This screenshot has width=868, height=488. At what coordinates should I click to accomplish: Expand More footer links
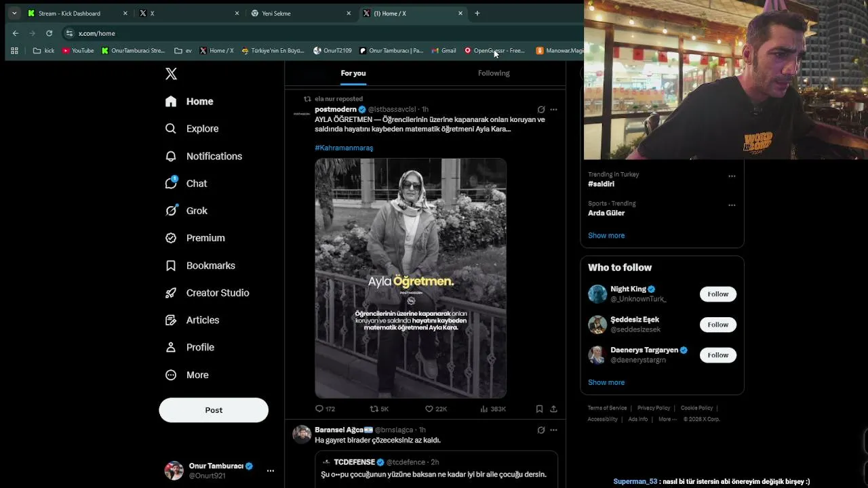(x=667, y=419)
